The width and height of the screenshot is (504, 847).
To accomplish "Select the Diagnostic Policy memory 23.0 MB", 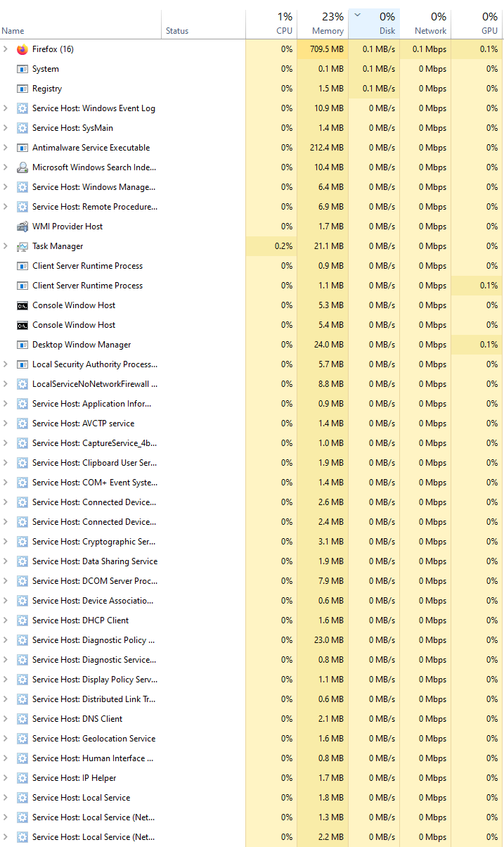I will pyautogui.click(x=328, y=640).
